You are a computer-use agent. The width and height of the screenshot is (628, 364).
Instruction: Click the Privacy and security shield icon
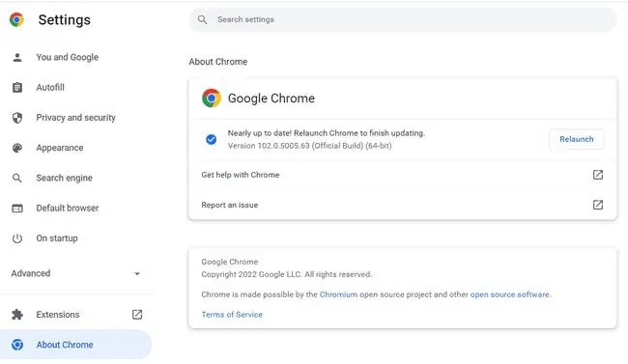coord(17,118)
